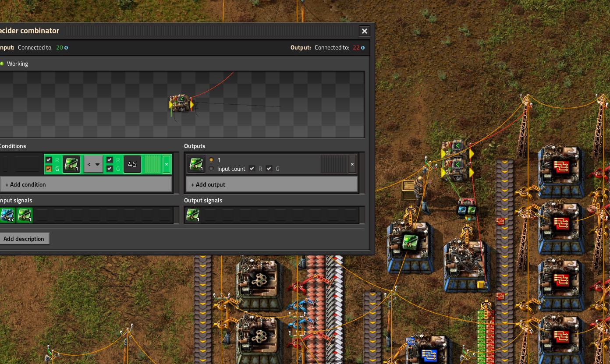610x364 pixels.
Task: Open the assembler crafting green modules
Action: tap(410, 246)
